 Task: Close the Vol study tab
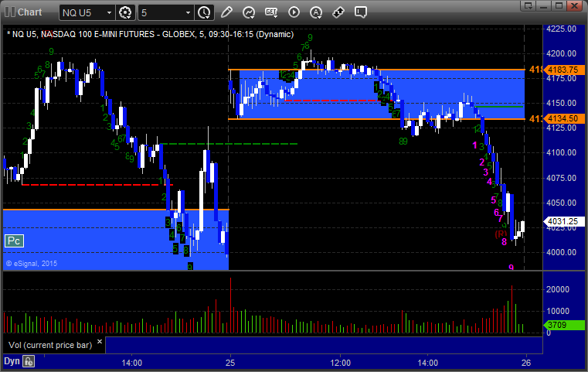100,342
